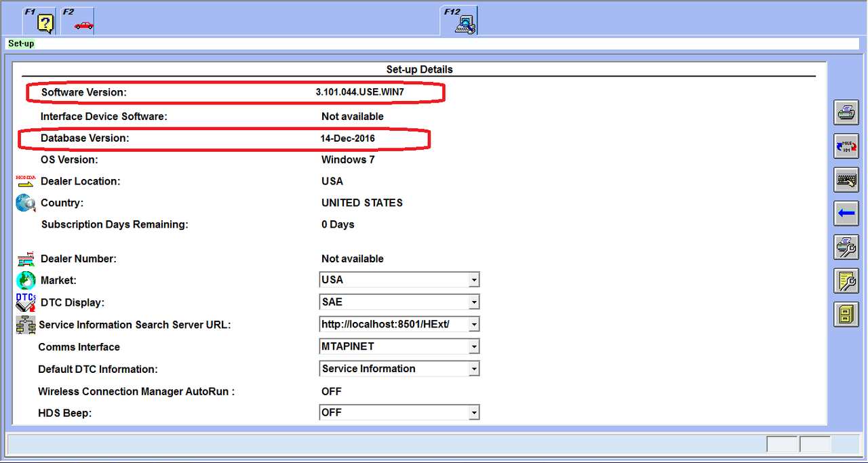The height and width of the screenshot is (463, 868).
Task: Open F12 computer diagnostic icon
Action: tap(459, 20)
